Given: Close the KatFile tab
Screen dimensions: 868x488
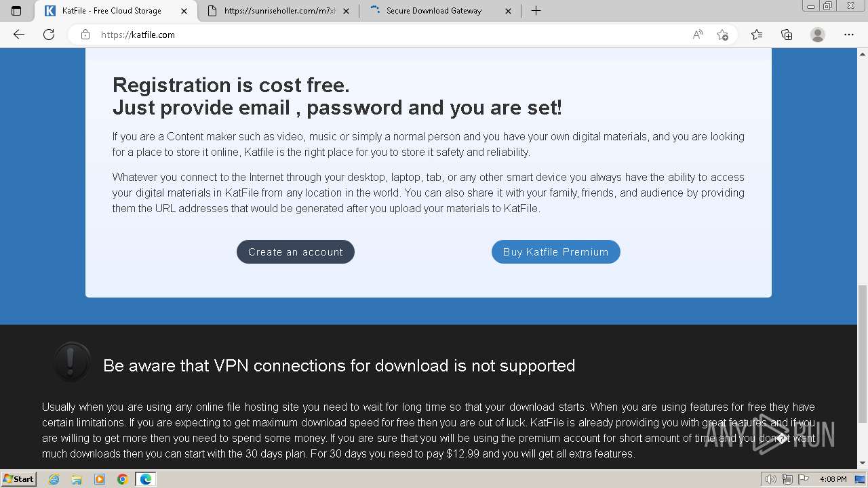Looking at the screenshot, I should point(184,11).
